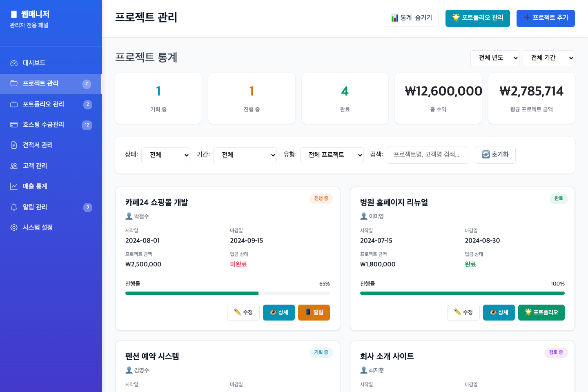Add a project with 프로젝트 추가
The width and height of the screenshot is (588, 392).
point(546,18)
